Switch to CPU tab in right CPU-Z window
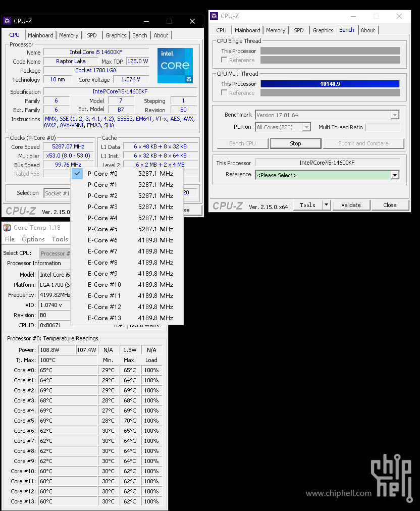Screen dimensions: 420x511 click(x=221, y=30)
